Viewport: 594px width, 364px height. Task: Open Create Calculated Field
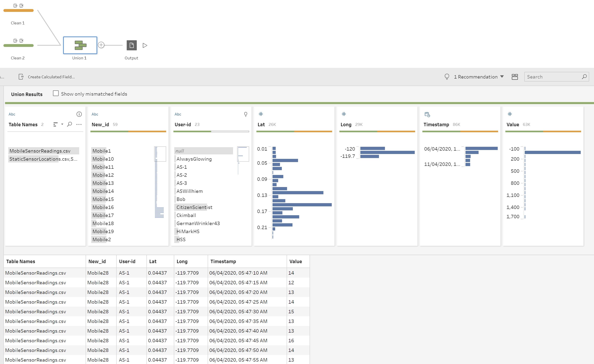point(47,77)
